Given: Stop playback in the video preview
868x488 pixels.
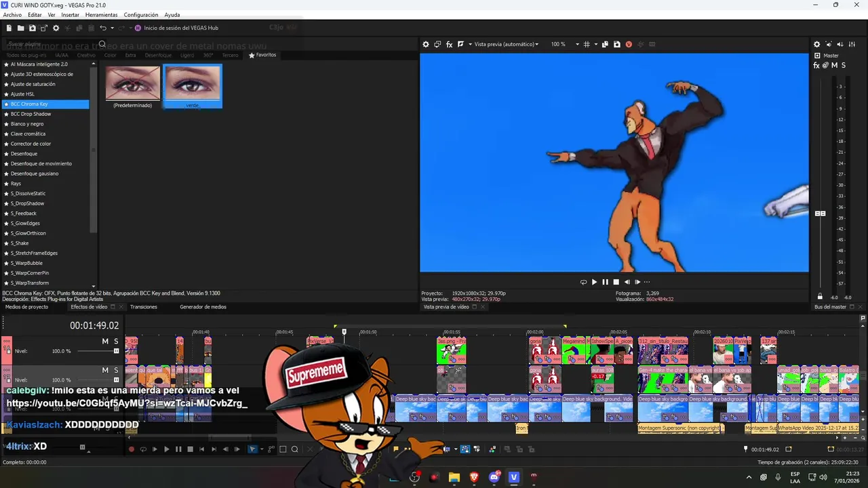Looking at the screenshot, I should point(616,282).
